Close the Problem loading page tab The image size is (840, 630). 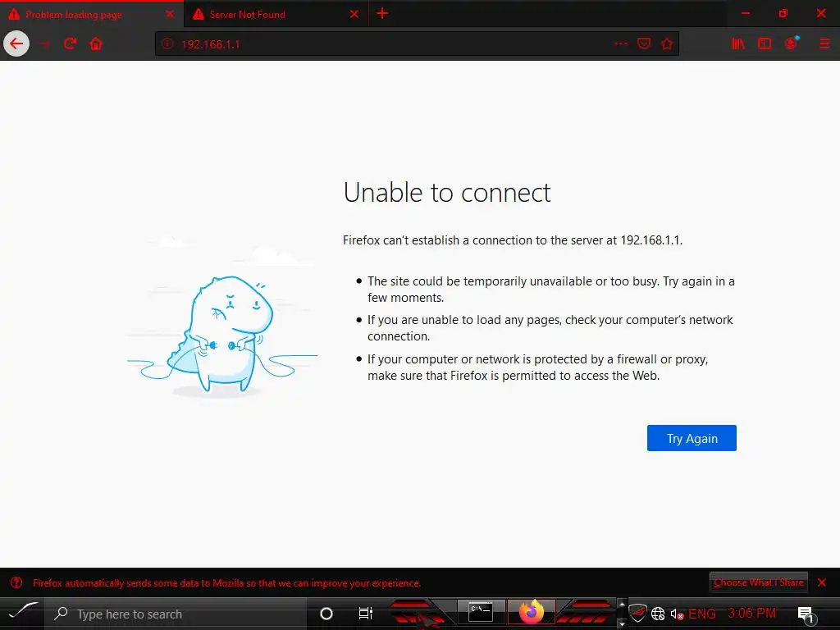[x=170, y=15]
